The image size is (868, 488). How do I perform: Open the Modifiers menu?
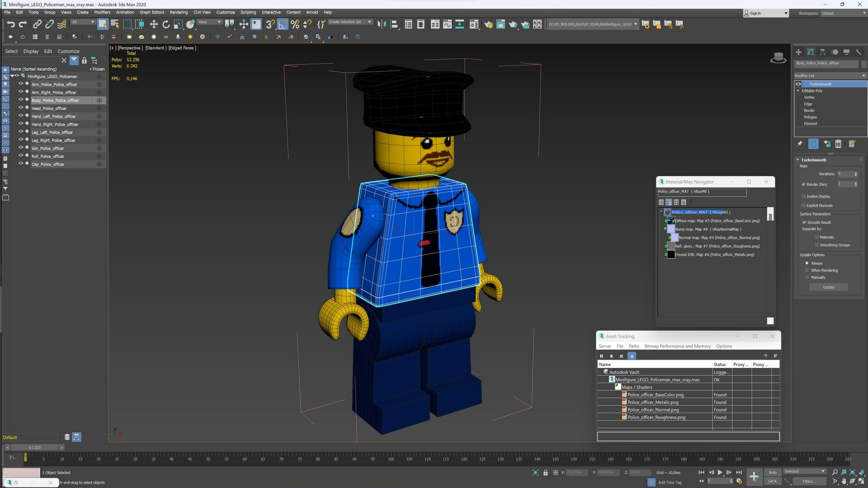pyautogui.click(x=102, y=12)
